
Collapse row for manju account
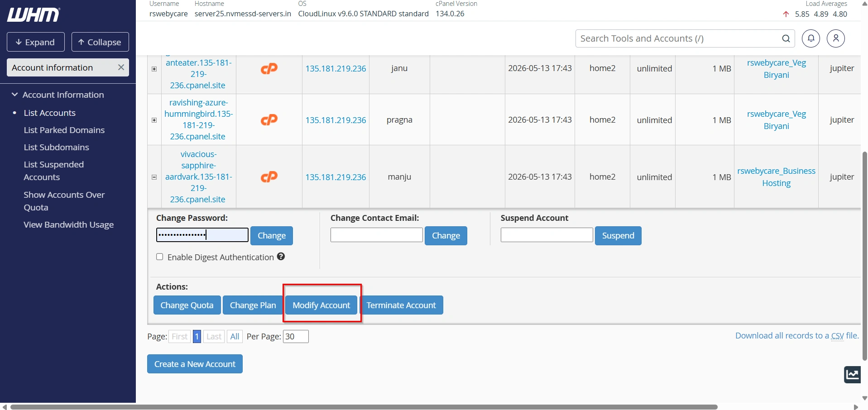(154, 177)
